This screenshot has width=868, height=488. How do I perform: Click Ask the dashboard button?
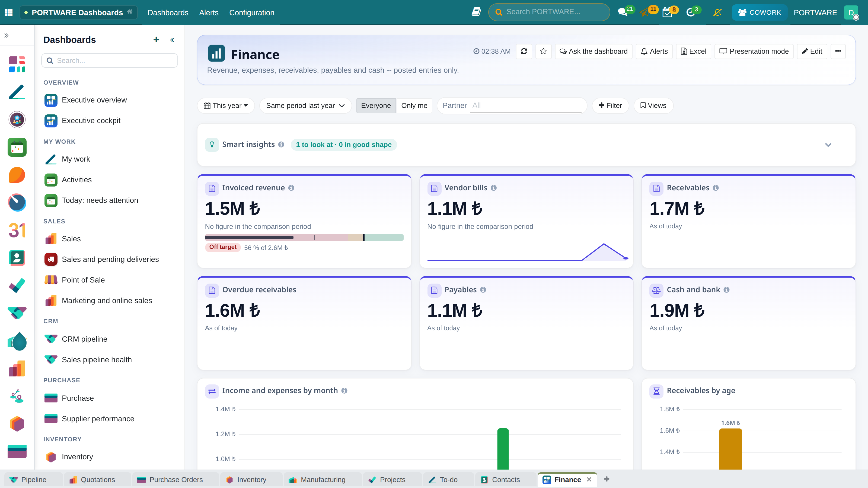coord(593,51)
